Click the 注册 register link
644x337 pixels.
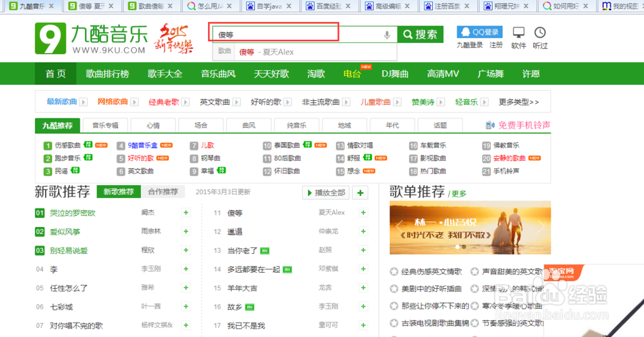point(496,45)
